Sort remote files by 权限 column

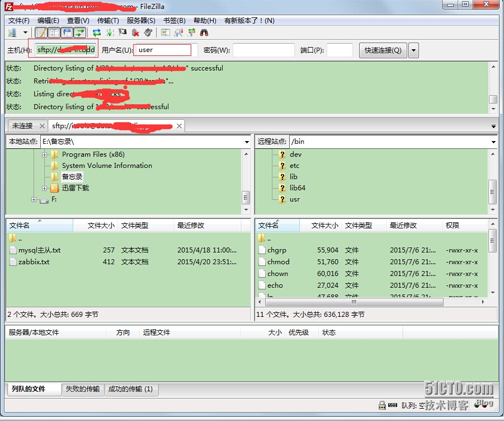tap(465, 226)
